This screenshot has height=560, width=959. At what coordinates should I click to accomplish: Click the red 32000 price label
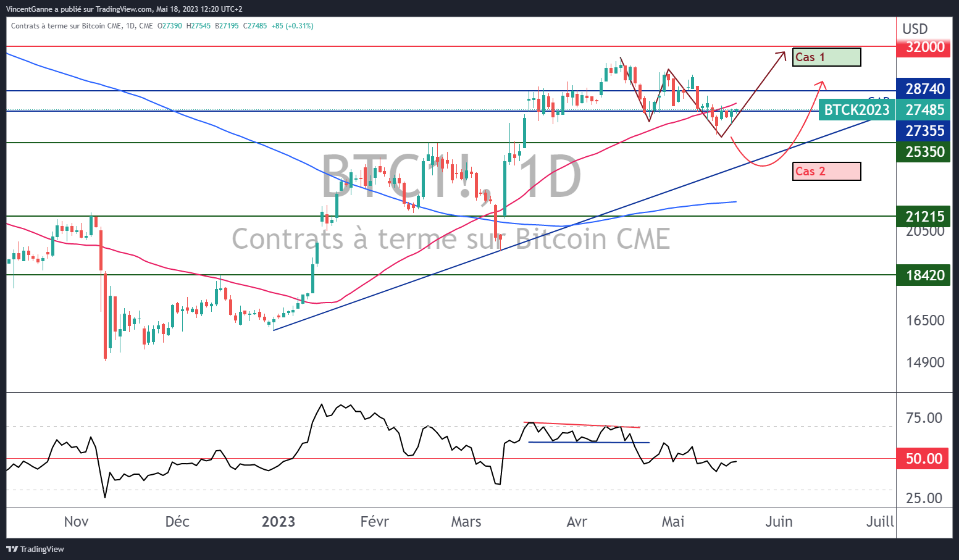(x=924, y=47)
